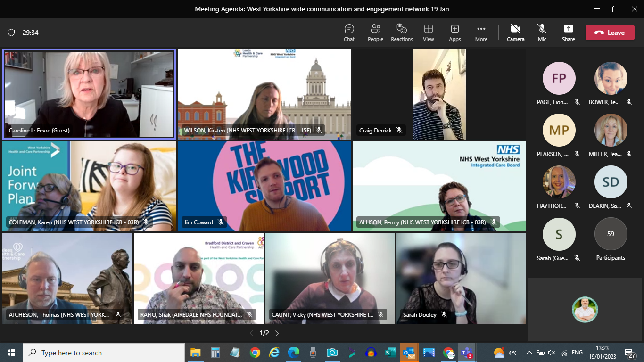This screenshot has height=362, width=644.
Task: Click the 59 Participants overflow circle
Action: [x=611, y=234]
